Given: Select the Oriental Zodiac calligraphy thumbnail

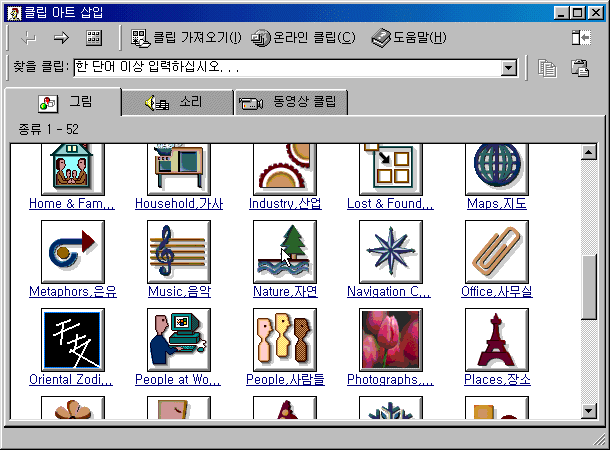Looking at the screenshot, I should tap(73, 340).
